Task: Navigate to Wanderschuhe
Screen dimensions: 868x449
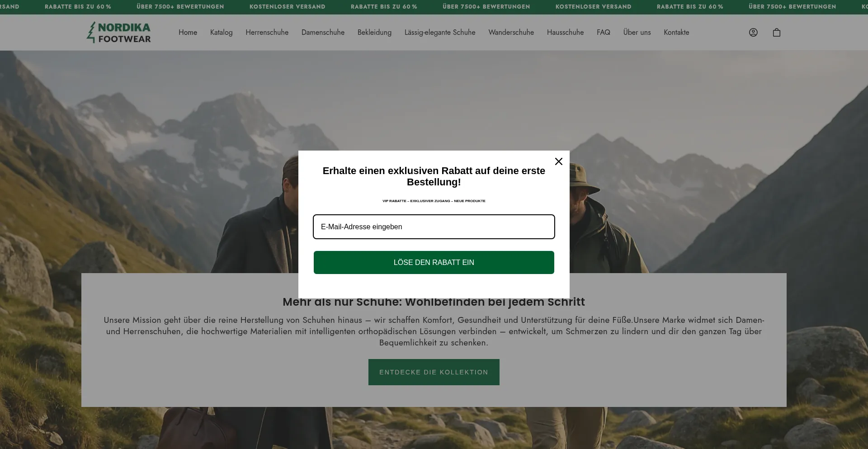Action: (511, 33)
